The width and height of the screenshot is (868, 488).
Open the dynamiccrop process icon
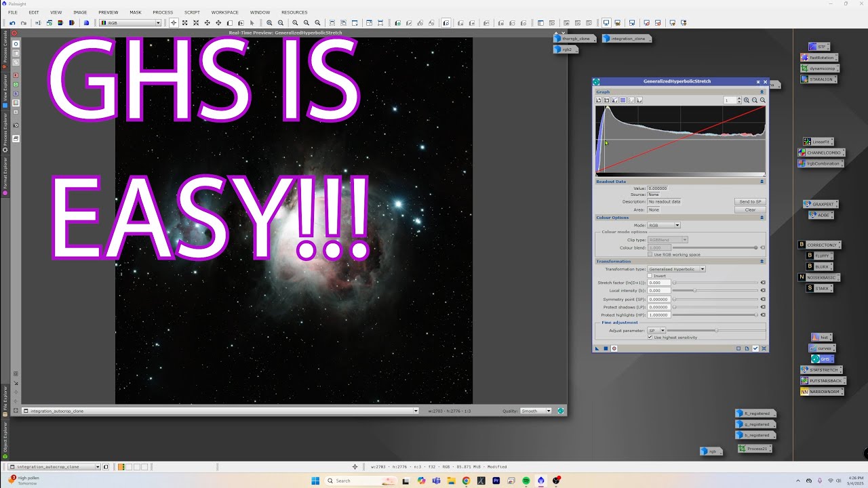pyautogui.click(x=819, y=68)
